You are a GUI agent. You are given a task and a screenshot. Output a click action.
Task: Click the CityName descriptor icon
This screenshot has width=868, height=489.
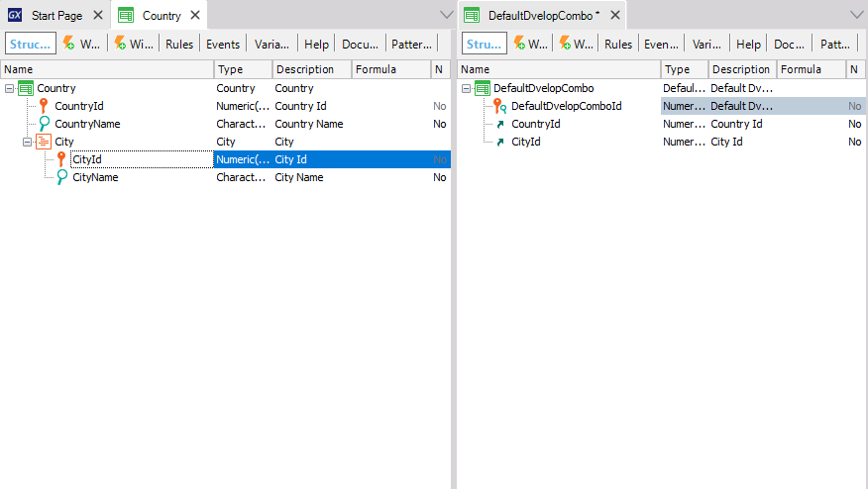pos(62,177)
